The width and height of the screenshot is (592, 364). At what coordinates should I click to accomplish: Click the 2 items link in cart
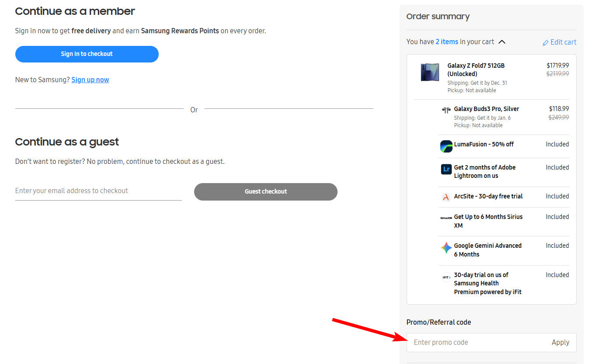click(x=447, y=42)
